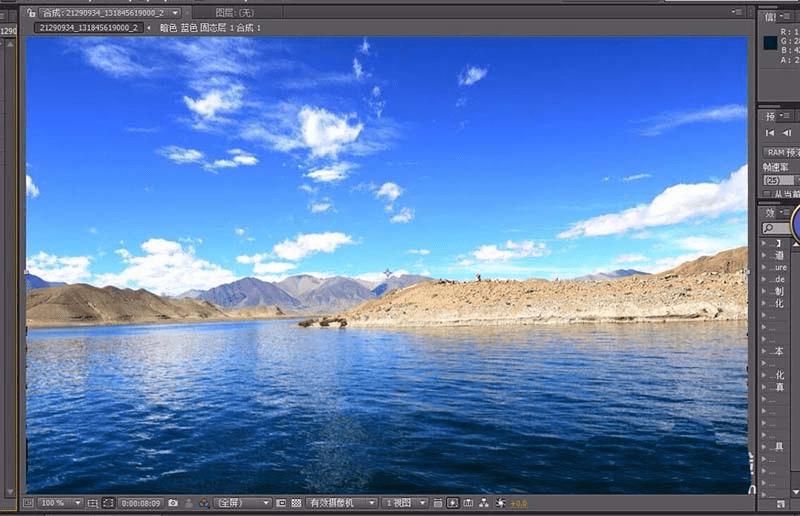The height and width of the screenshot is (516, 800).
Task: Toggle the viewer lock icon beside the composition name
Action: tap(31, 13)
